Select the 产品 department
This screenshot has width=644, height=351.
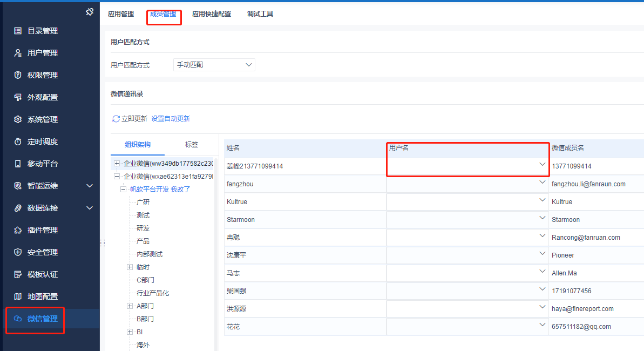tap(143, 241)
